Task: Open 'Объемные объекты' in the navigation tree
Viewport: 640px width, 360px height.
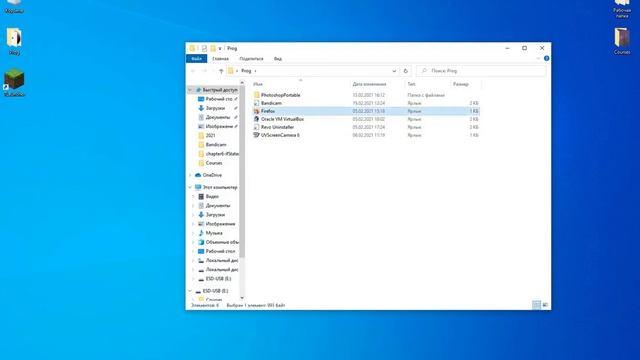Action: point(222,242)
